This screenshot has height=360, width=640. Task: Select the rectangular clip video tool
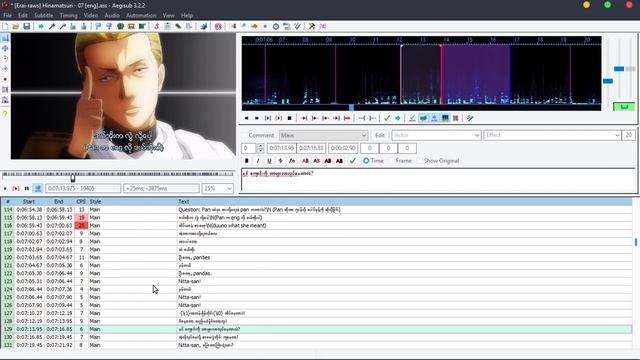coord(5,89)
